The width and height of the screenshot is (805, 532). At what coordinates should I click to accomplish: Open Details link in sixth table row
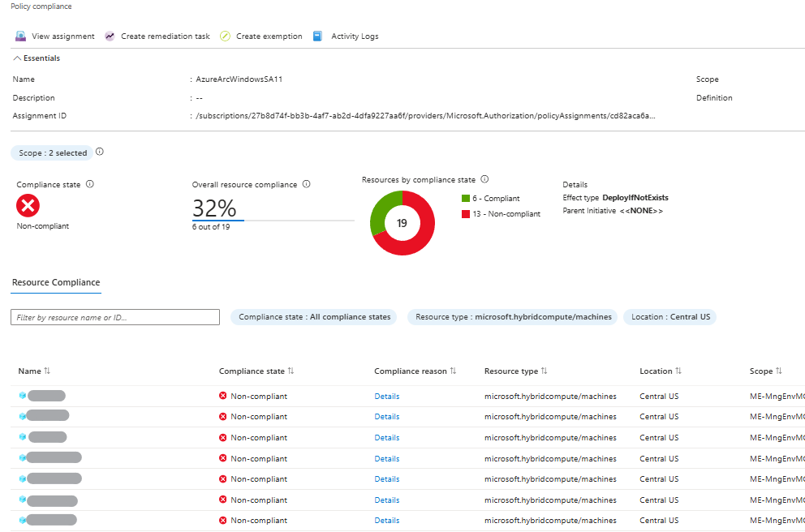point(386,500)
